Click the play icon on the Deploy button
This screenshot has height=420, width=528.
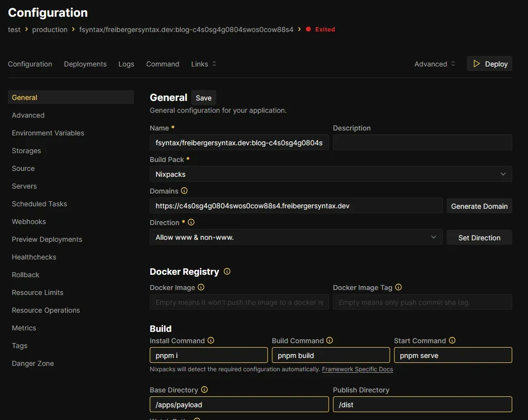point(476,64)
